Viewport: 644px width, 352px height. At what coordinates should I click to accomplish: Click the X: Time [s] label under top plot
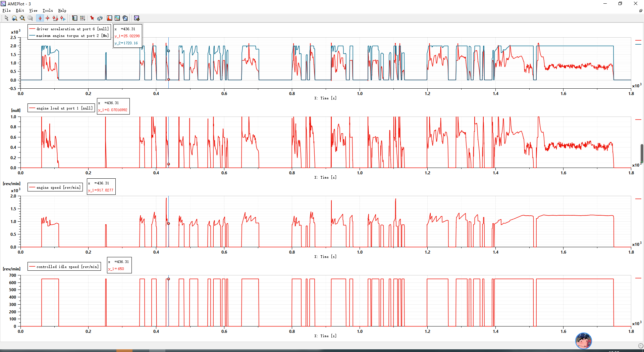tap(325, 98)
